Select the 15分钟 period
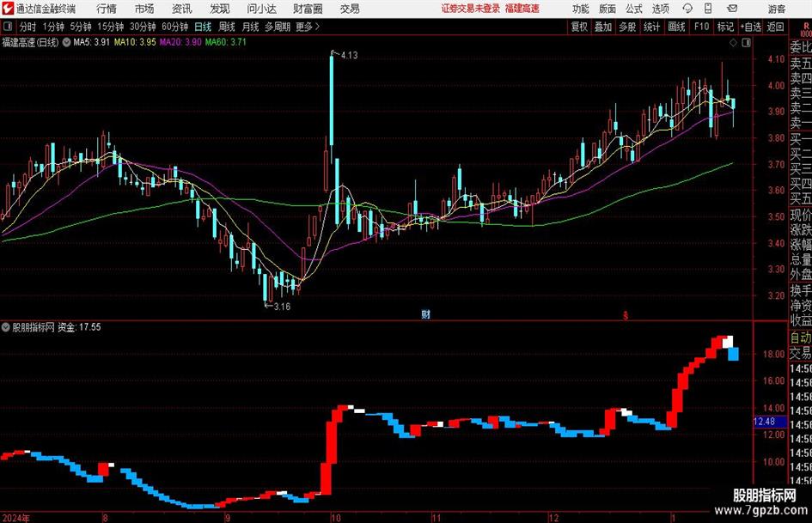Viewport: 812px width, 523px height. click(x=110, y=27)
